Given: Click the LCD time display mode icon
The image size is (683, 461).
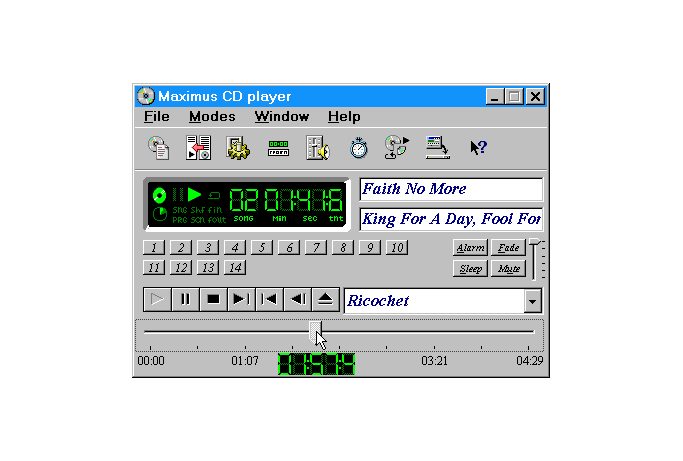Looking at the screenshot, I should pos(278,148).
